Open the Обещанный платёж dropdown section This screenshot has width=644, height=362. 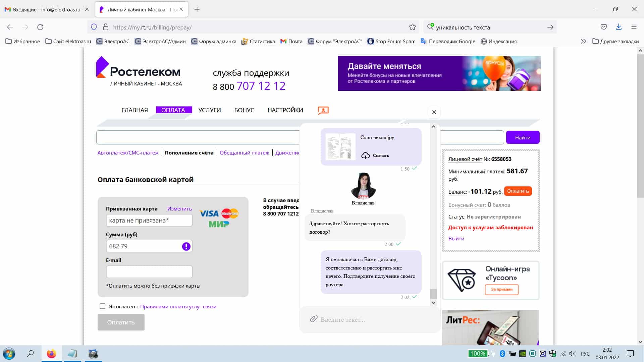[244, 152]
